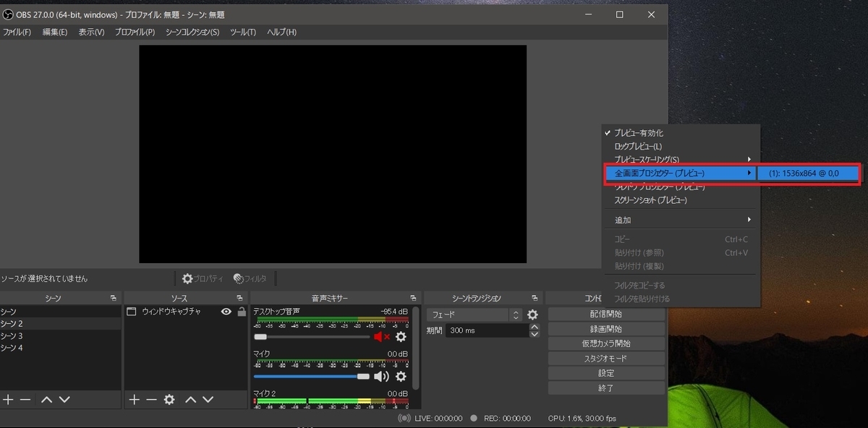The image size is (868, 428).
Task: Move scene up in Scenes panel
Action: [46, 399]
